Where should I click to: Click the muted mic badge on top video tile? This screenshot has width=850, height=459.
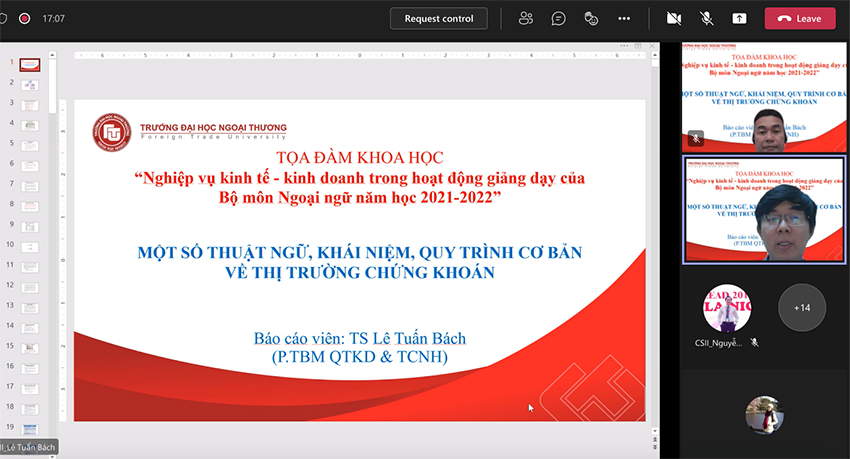[696, 138]
